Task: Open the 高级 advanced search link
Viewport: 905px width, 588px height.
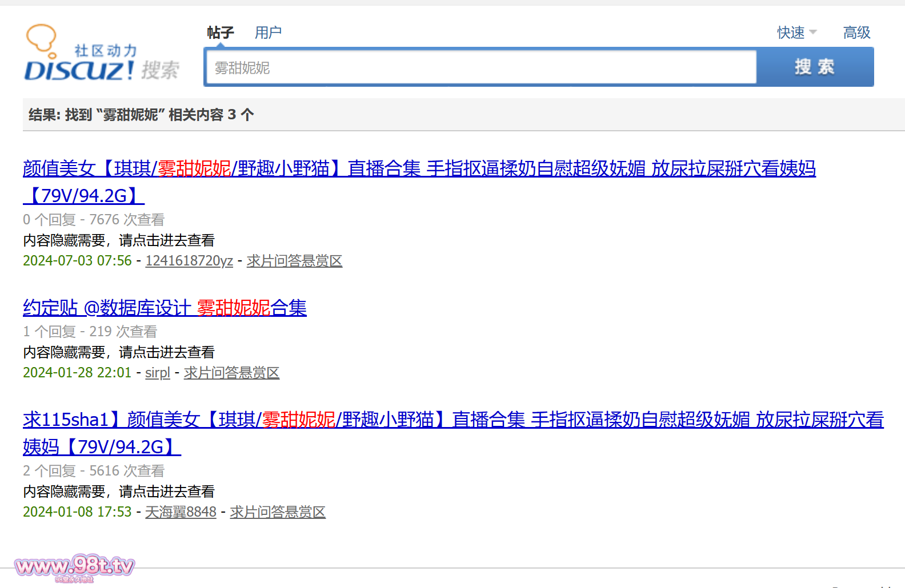Action: pos(856,33)
